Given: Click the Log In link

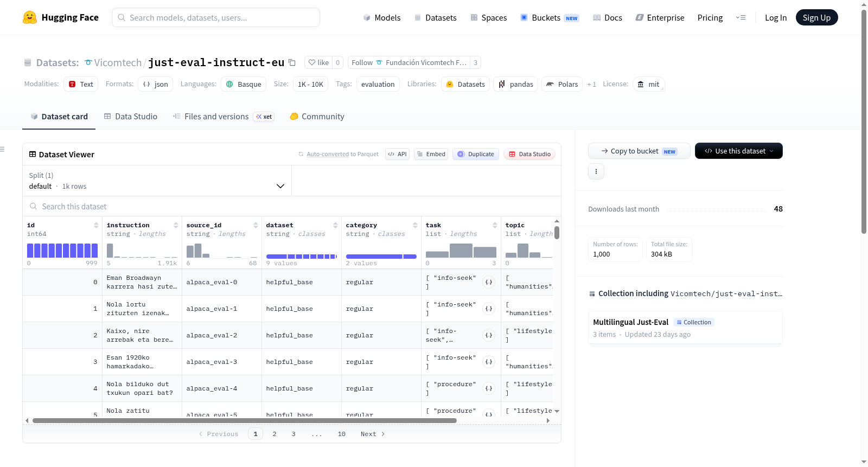Looking at the screenshot, I should pyautogui.click(x=775, y=18).
